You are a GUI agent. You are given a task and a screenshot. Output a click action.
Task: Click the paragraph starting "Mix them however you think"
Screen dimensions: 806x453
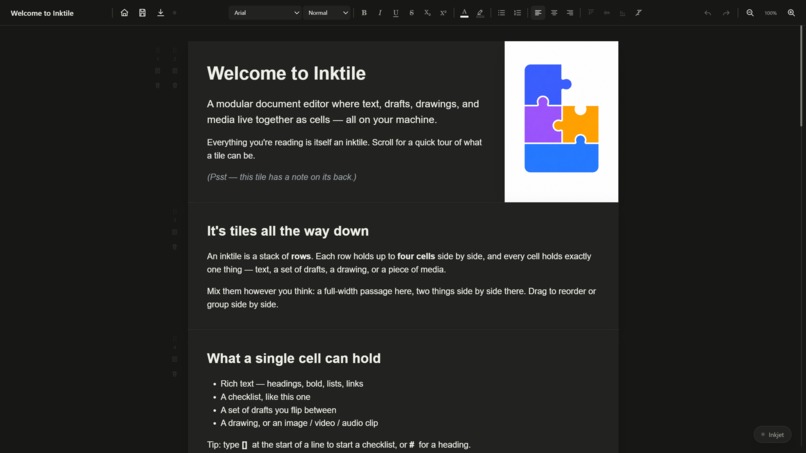(x=401, y=298)
